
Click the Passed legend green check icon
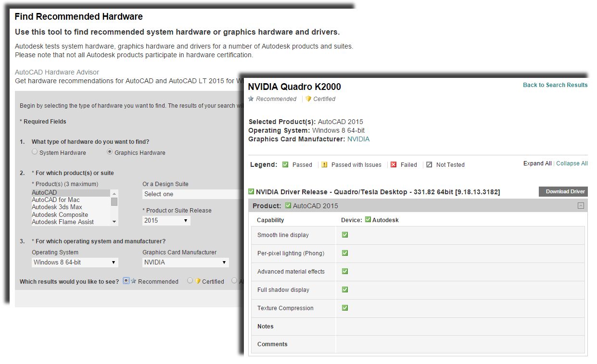(285, 164)
